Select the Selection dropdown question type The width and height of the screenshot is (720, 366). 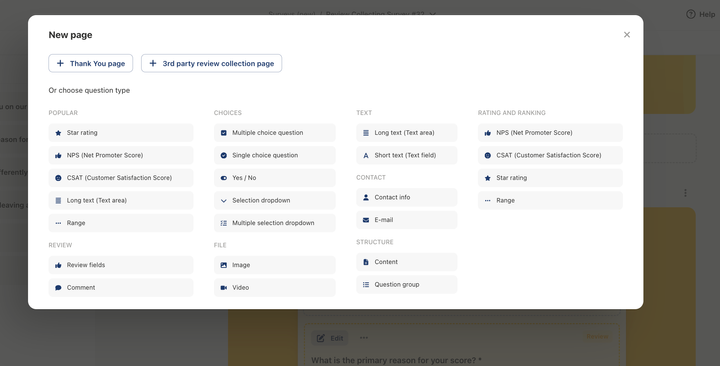(x=275, y=200)
